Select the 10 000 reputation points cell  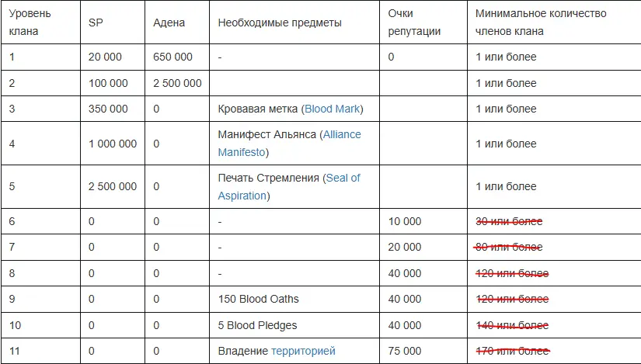click(405, 222)
